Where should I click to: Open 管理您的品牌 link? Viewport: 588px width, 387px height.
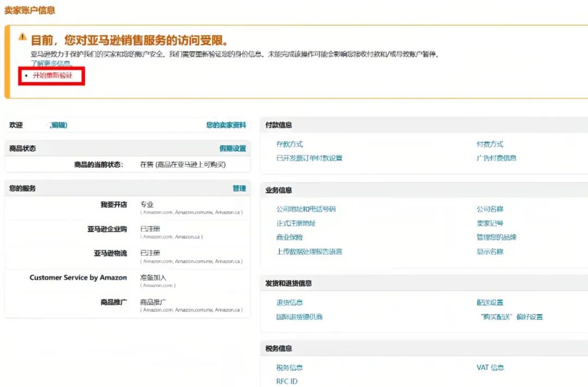(x=497, y=237)
